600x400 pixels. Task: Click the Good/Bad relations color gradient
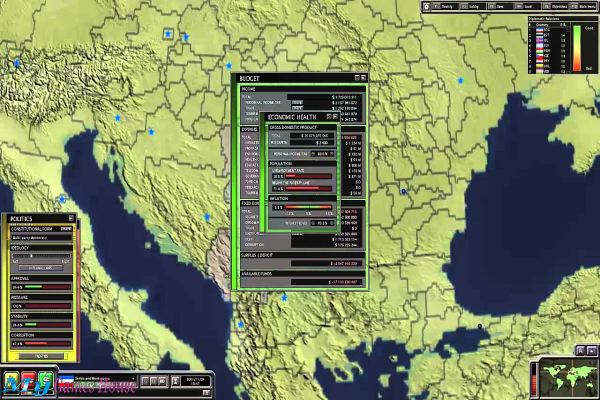[577, 49]
